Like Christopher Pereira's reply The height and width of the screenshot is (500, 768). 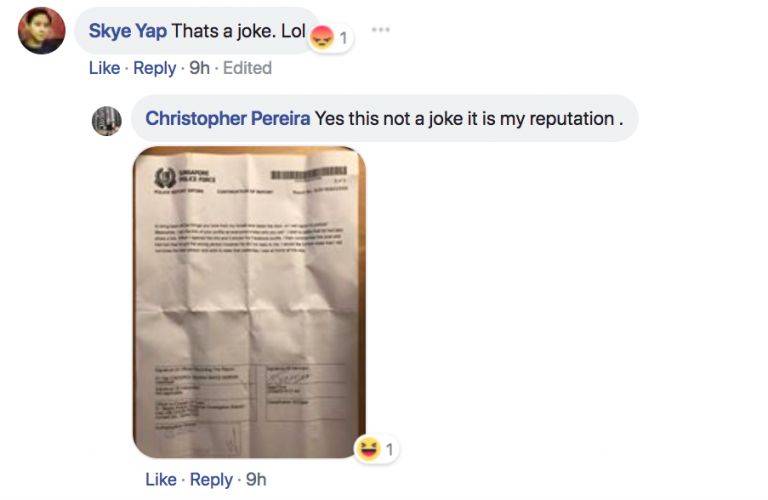pos(161,479)
